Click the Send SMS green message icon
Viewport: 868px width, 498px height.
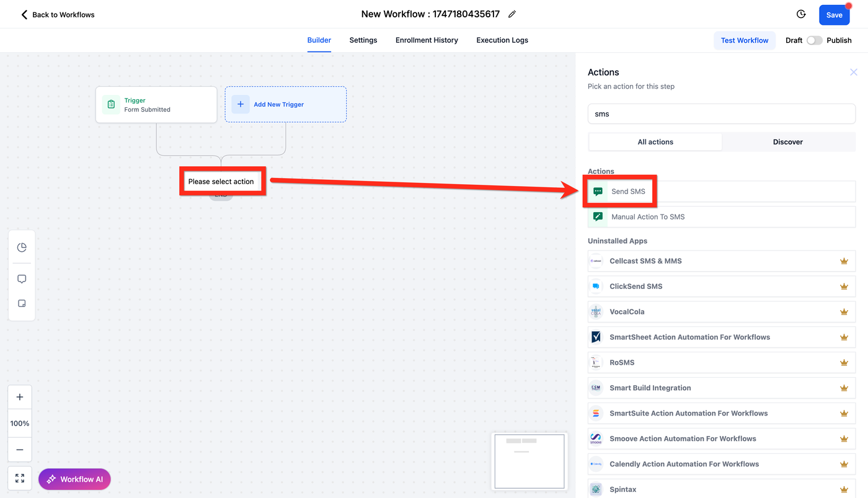[x=598, y=192]
